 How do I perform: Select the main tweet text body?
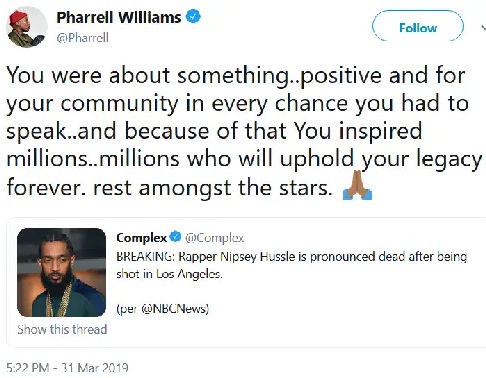pyautogui.click(x=244, y=131)
